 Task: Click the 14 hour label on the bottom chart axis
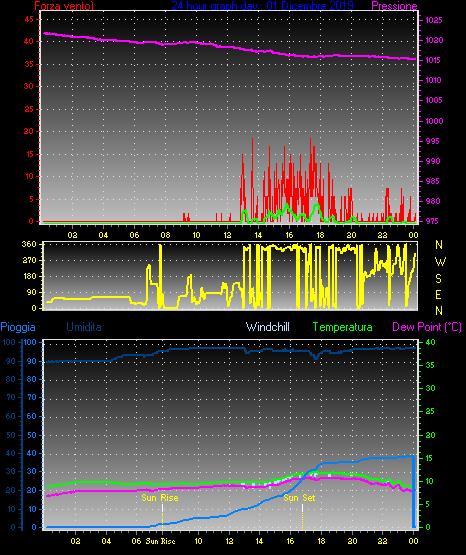tap(259, 541)
